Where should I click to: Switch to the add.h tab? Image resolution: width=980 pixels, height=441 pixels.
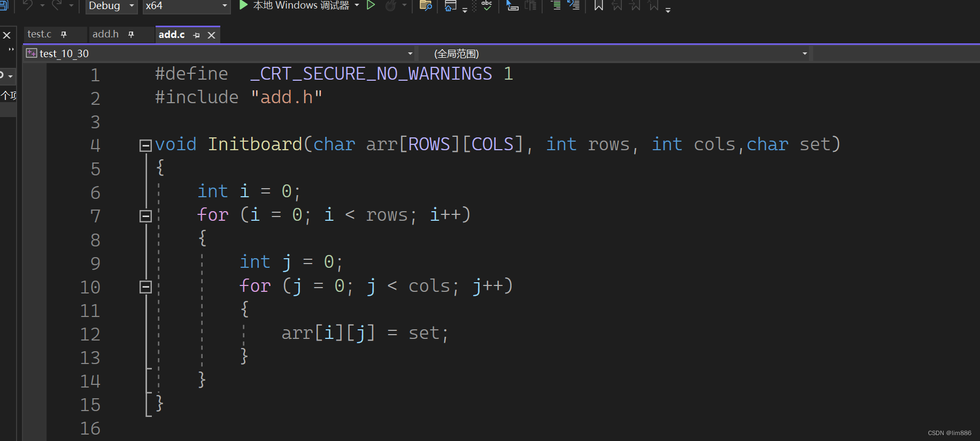(x=105, y=34)
